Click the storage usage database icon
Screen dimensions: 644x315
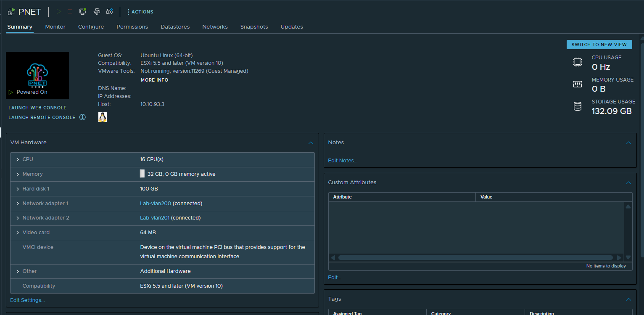(x=578, y=106)
